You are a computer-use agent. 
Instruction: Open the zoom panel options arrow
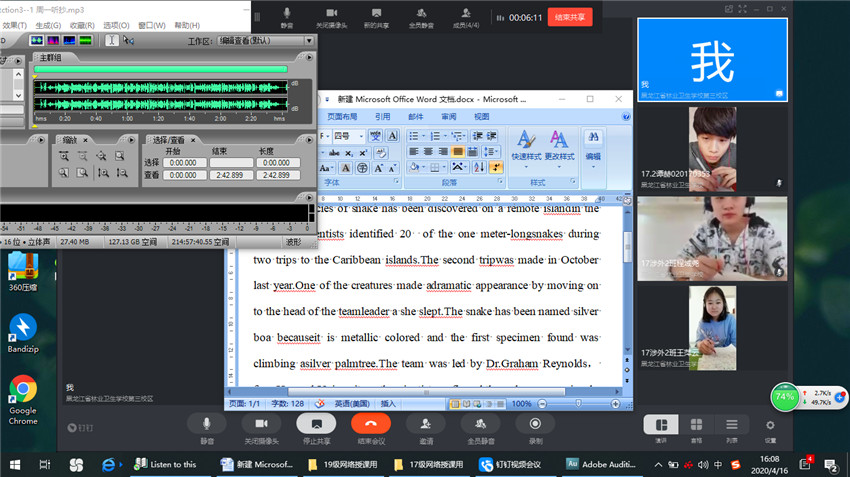[x=131, y=140]
